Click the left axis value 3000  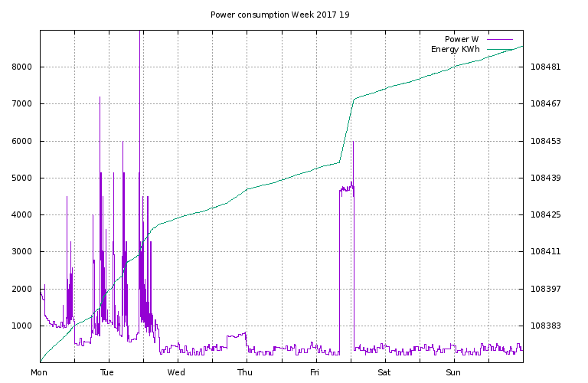coord(21,251)
